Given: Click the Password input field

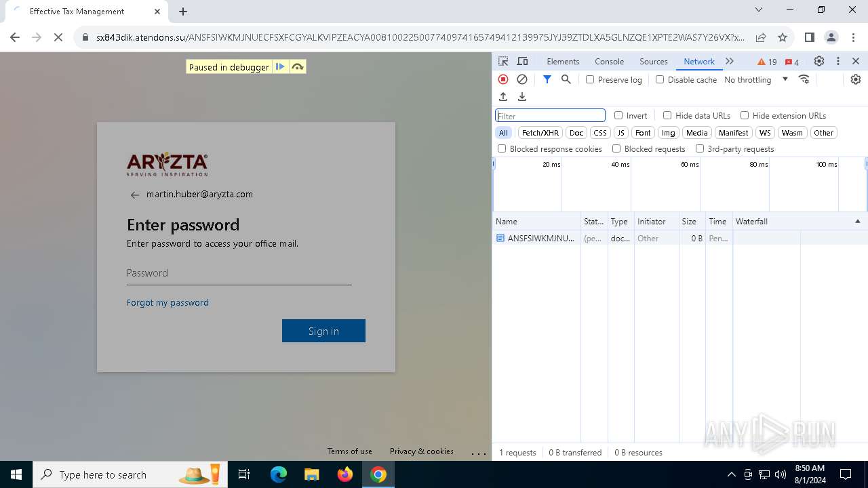Looking at the screenshot, I should click(239, 273).
